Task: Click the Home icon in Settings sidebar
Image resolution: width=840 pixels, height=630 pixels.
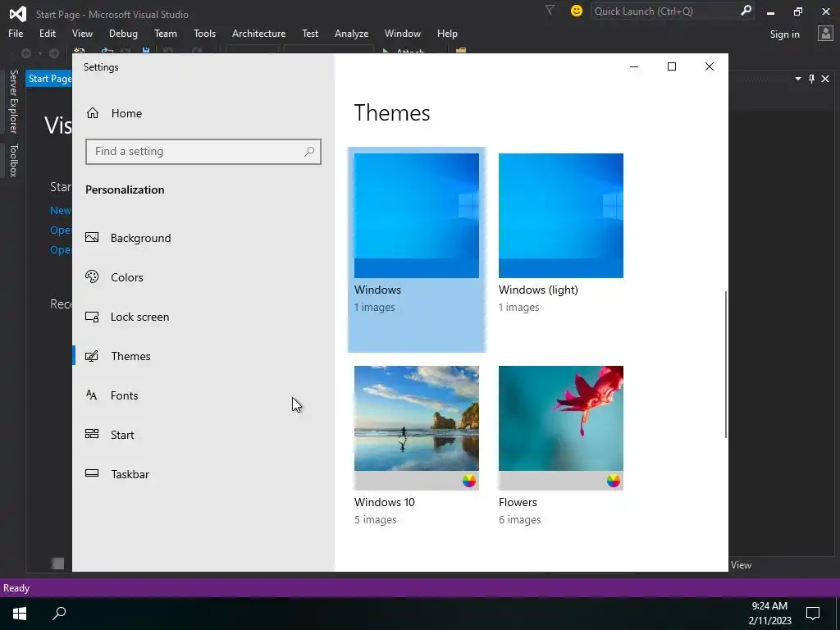Action: point(93,113)
